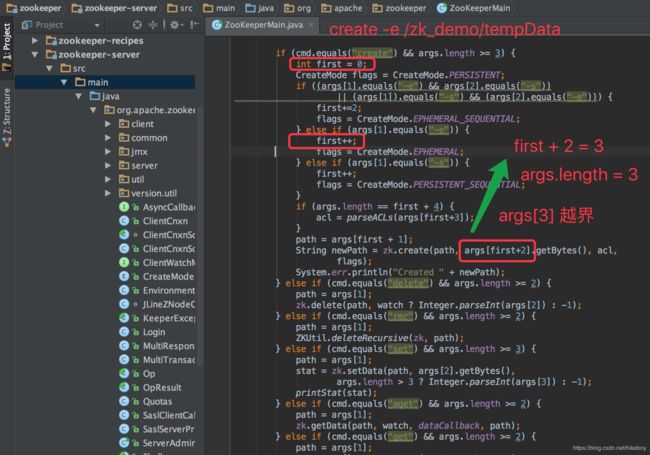Screen dimensions: 650x455
Task: Click the Quotas class icon
Action: pyautogui.click(x=124, y=401)
